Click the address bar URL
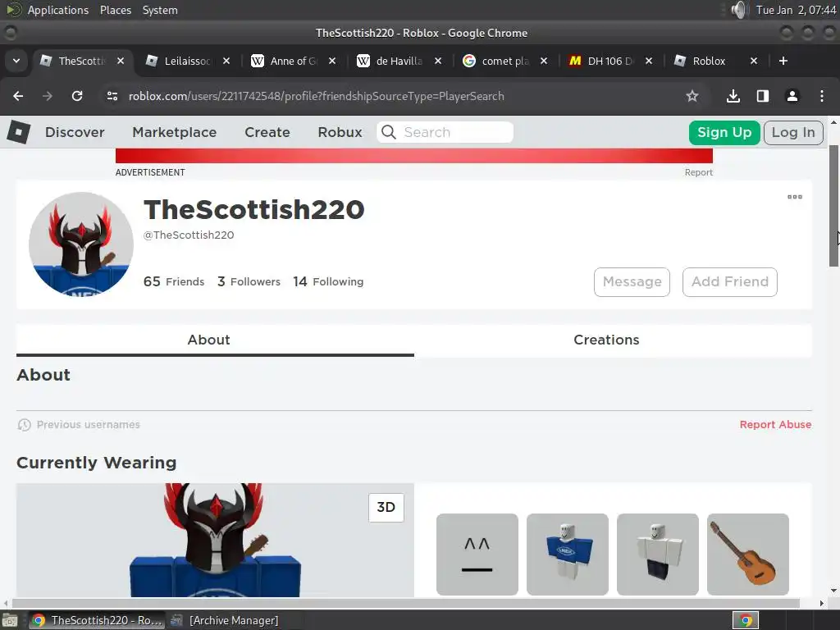840x630 pixels. pyautogui.click(x=316, y=96)
